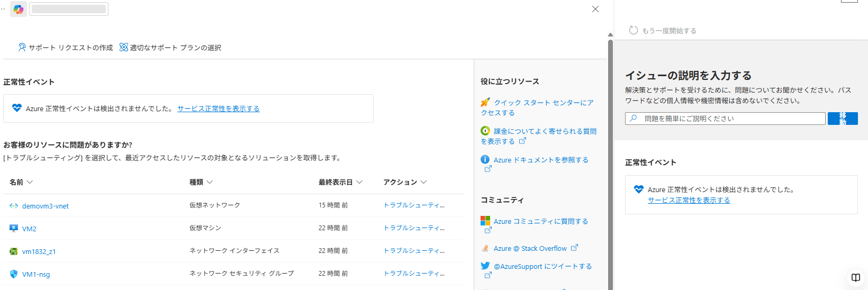Click external link icon next to Stack Overflow
Screen dimensions: 868x290
tap(574, 248)
